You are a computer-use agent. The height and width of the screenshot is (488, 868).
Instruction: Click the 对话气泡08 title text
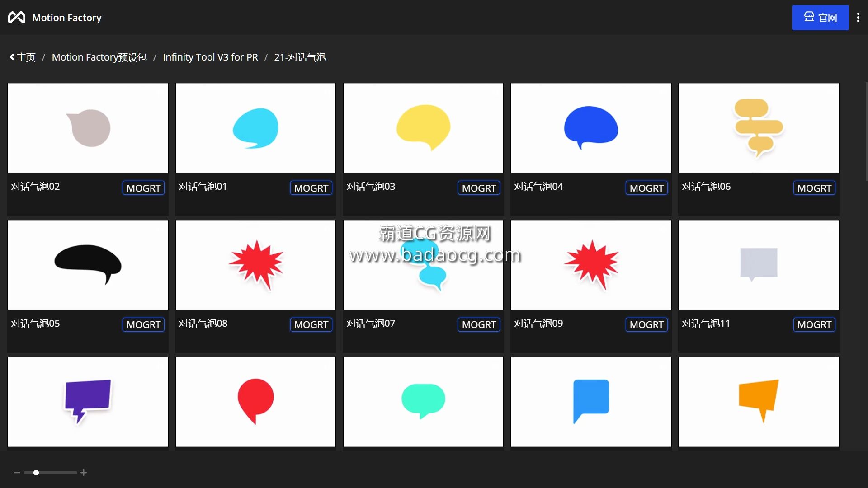[x=203, y=324]
